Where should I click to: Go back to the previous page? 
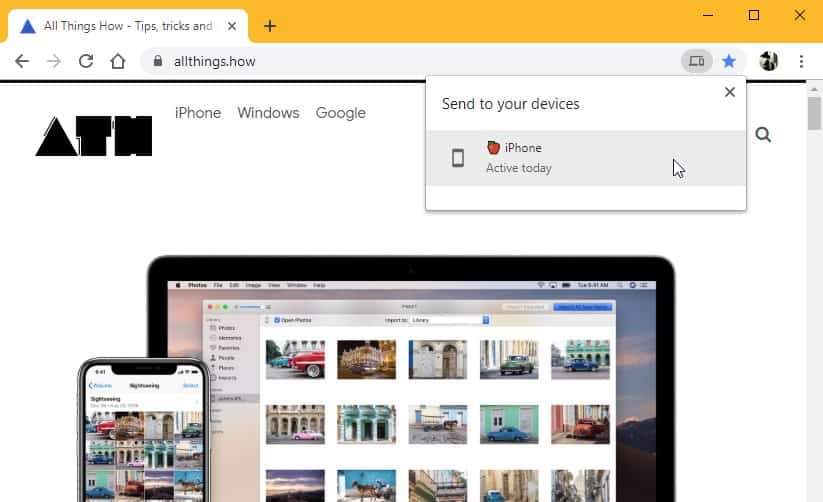pos(22,61)
